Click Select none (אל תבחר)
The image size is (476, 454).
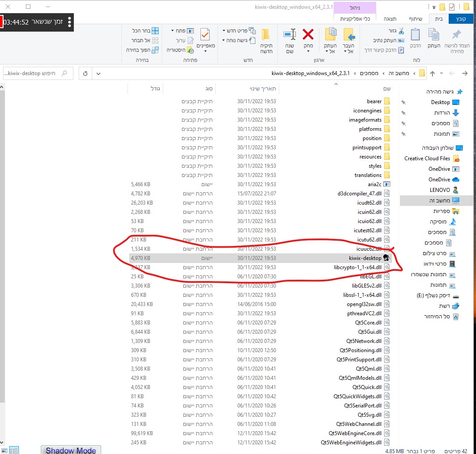(x=145, y=40)
